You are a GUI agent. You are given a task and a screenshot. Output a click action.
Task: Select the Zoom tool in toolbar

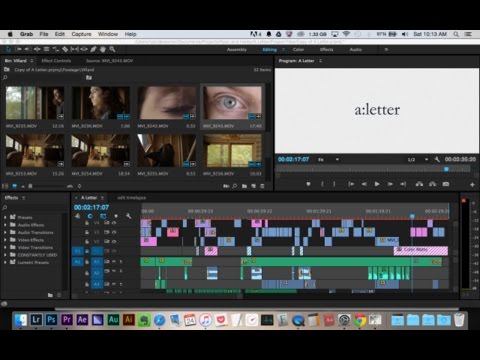pyautogui.click(x=112, y=49)
